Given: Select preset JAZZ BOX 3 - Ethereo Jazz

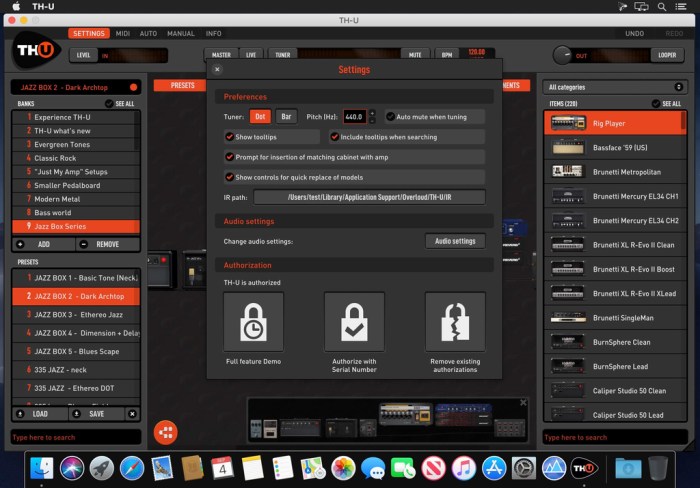Looking at the screenshot, I should pyautogui.click(x=76, y=314).
